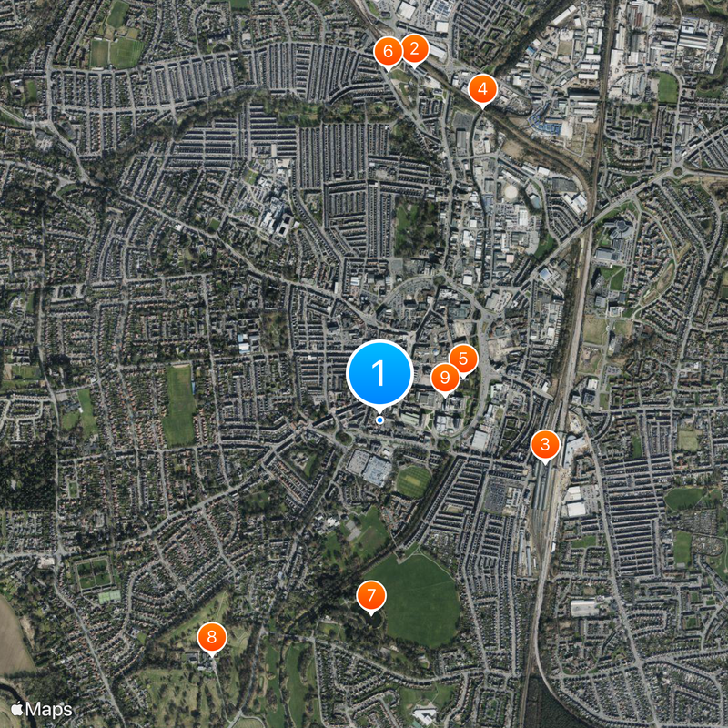728x728 pixels.
Task: Select the large blue pin numbered 1
Action: 379,373
